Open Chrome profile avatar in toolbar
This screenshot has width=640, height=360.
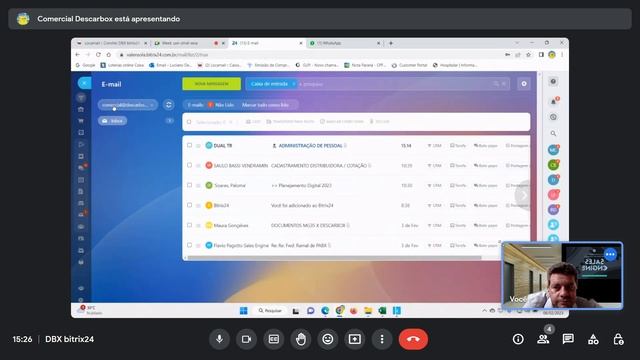[552, 54]
